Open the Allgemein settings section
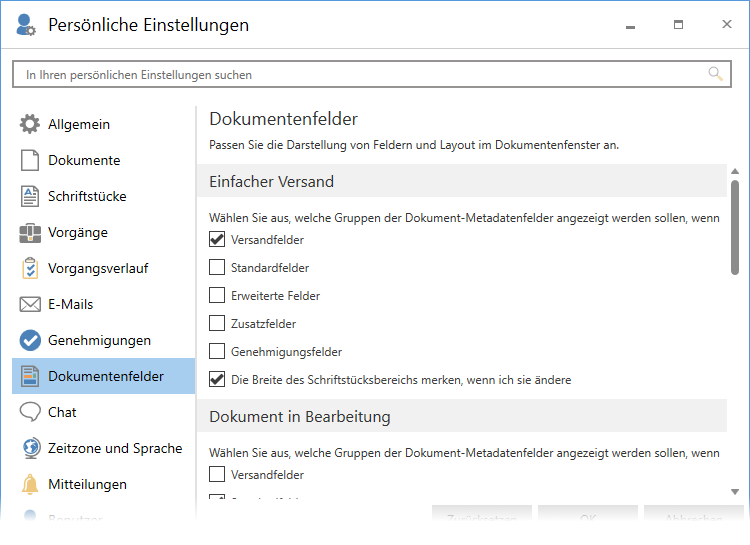750x545 pixels. point(103,124)
